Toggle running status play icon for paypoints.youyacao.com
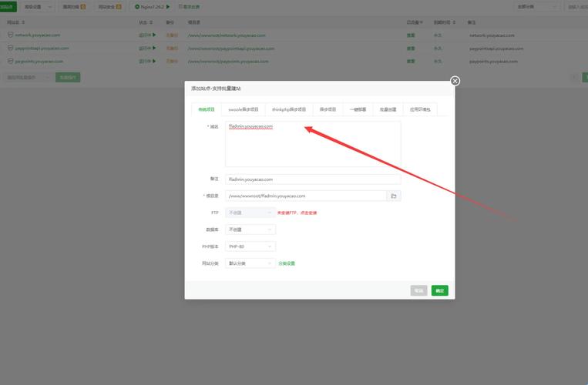 click(x=154, y=61)
